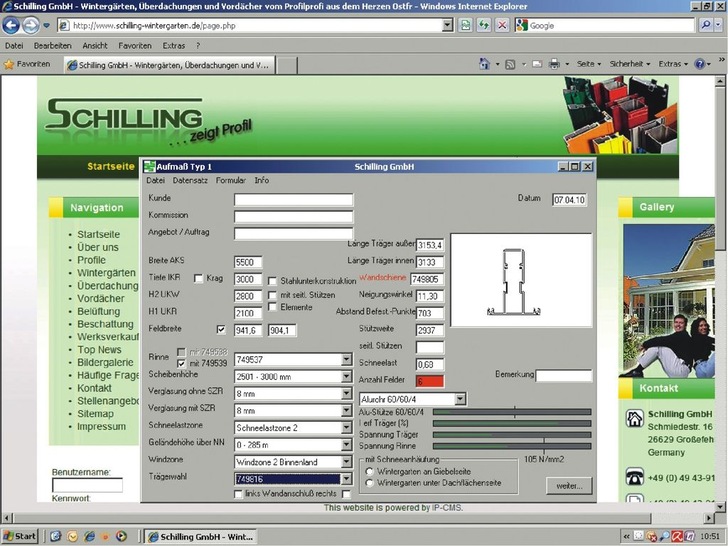Viewport: 728px width, 546px height.
Task: Select 'Wintergarten an Giebelseite' radio button
Action: tap(369, 470)
